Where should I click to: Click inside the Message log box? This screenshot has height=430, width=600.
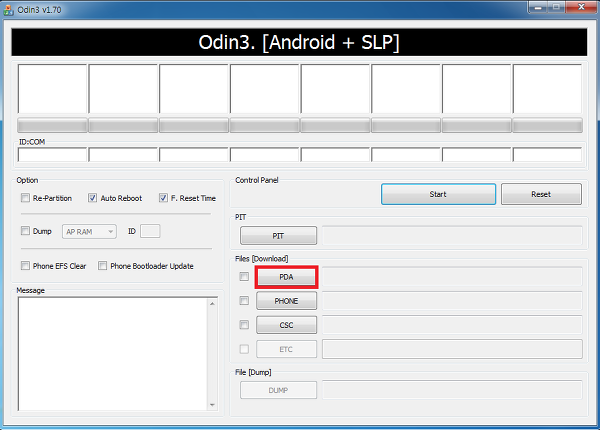coord(112,354)
